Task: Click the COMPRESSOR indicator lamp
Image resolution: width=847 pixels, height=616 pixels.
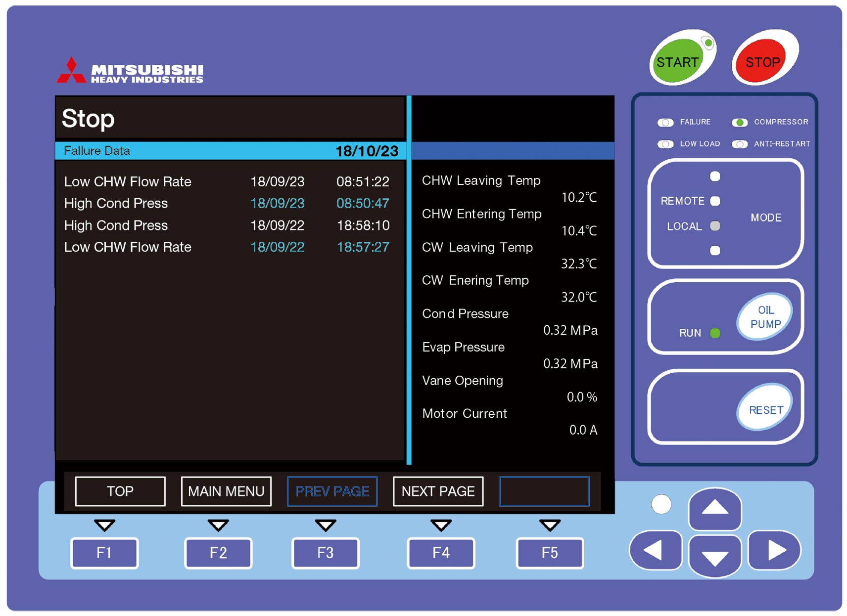Action: (740, 122)
